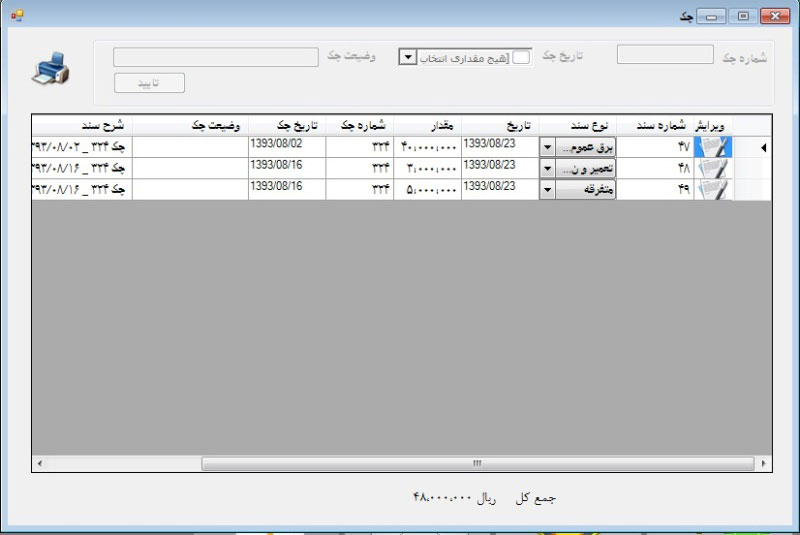Click the total amount ۴۸,۰۰۰,۰۰۰ ریال
Viewport: 800px width, 535px height.
point(454,497)
